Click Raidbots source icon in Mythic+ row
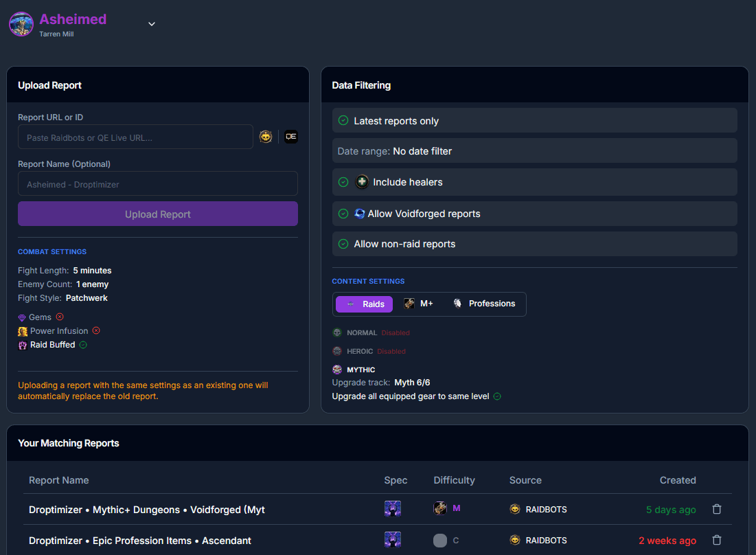This screenshot has height=555, width=756. pos(515,509)
